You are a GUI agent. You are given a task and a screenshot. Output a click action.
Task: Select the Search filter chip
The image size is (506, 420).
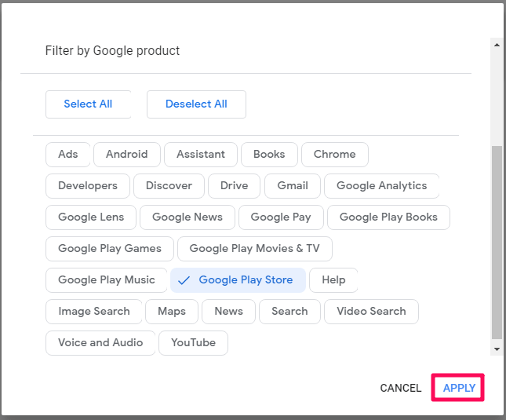289,311
